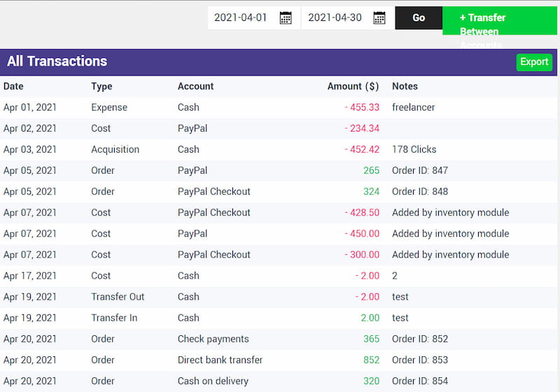560x392 pixels.
Task: Click the start date field 2021-04-01
Action: (x=240, y=17)
